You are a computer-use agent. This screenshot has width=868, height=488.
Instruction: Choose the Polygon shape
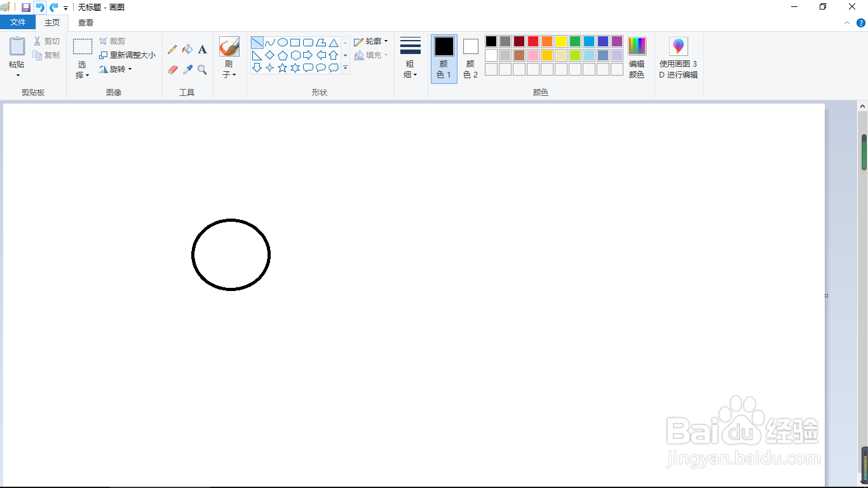pyautogui.click(x=321, y=43)
